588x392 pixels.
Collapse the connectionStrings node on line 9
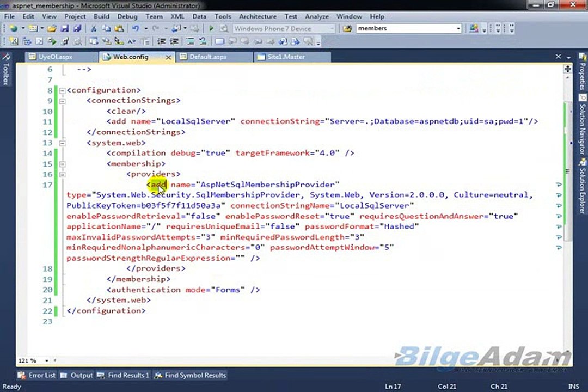pyautogui.click(x=62, y=101)
